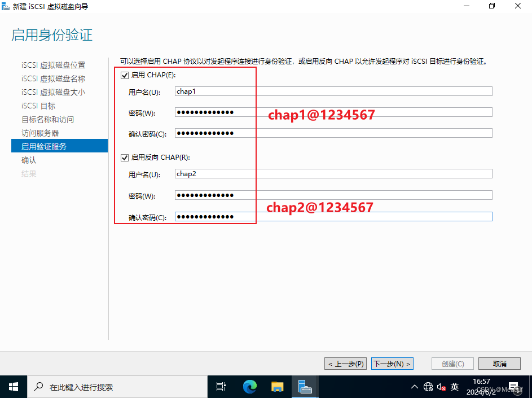Viewport: 532px width, 398px height.
Task: Open the iSCSI 虚拟磁盘大小 wizard step
Action: (x=53, y=93)
